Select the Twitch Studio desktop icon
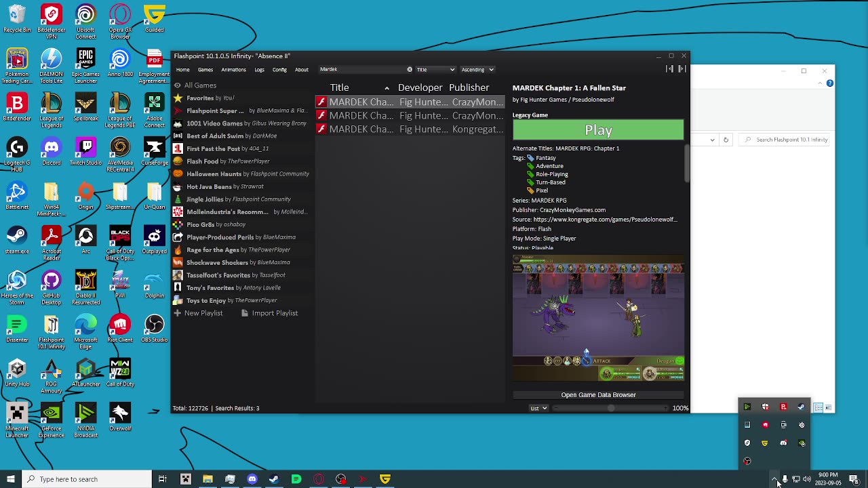Image resolution: width=868 pixels, height=488 pixels. (x=85, y=153)
